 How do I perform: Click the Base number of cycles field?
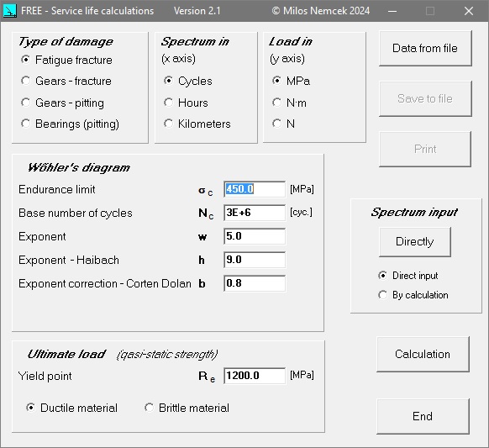pos(255,213)
